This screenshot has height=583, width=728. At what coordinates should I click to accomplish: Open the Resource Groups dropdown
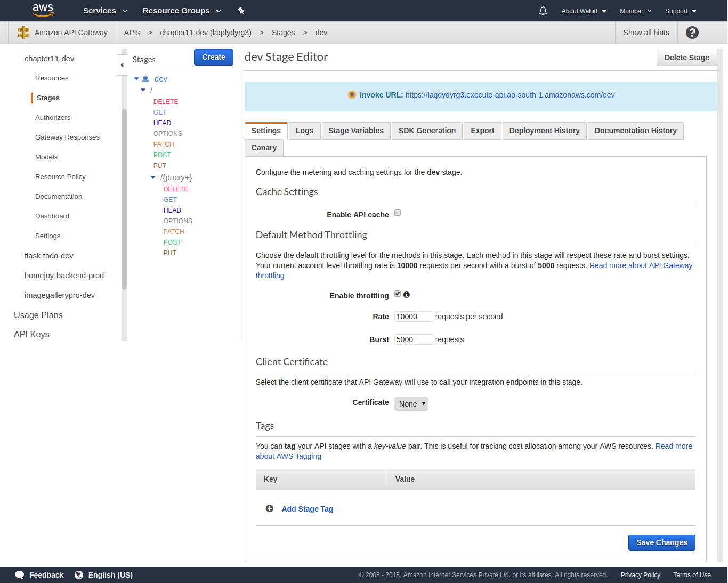click(182, 11)
